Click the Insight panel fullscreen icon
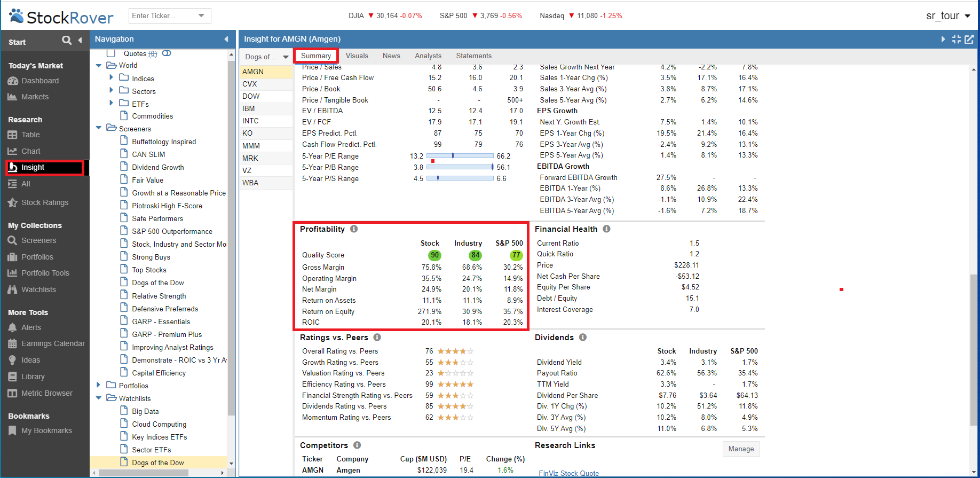Image resolution: width=980 pixels, height=478 pixels. tap(957, 39)
